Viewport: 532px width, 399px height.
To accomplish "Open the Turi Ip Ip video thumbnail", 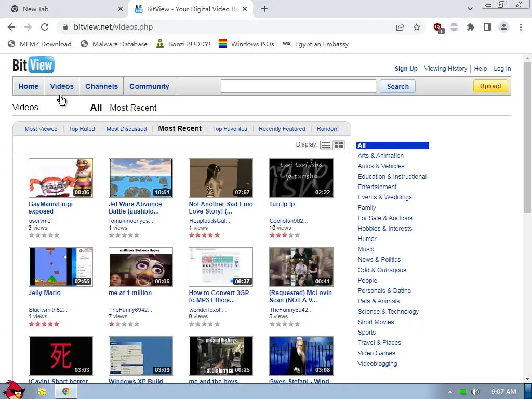I will tap(301, 178).
